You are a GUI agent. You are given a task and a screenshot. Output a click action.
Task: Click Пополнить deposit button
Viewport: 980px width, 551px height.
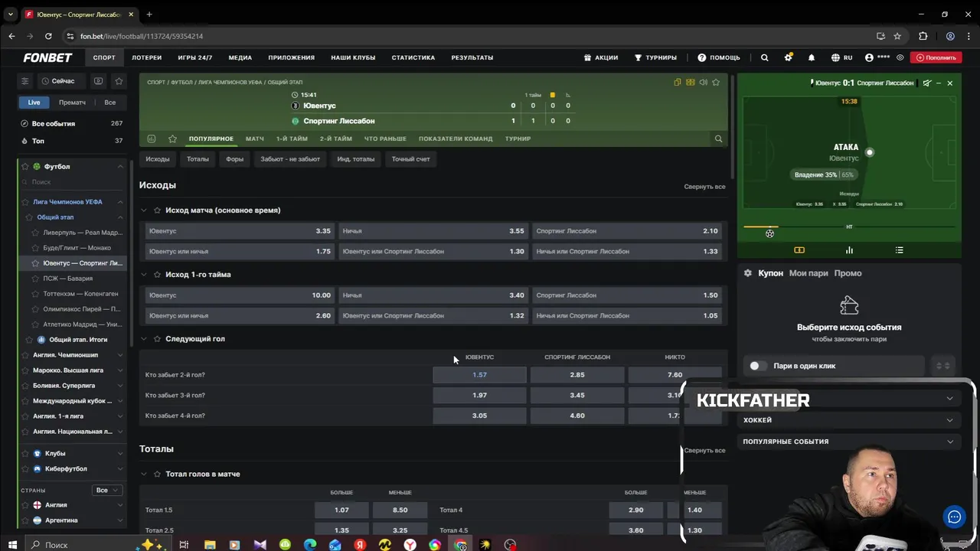[937, 57]
